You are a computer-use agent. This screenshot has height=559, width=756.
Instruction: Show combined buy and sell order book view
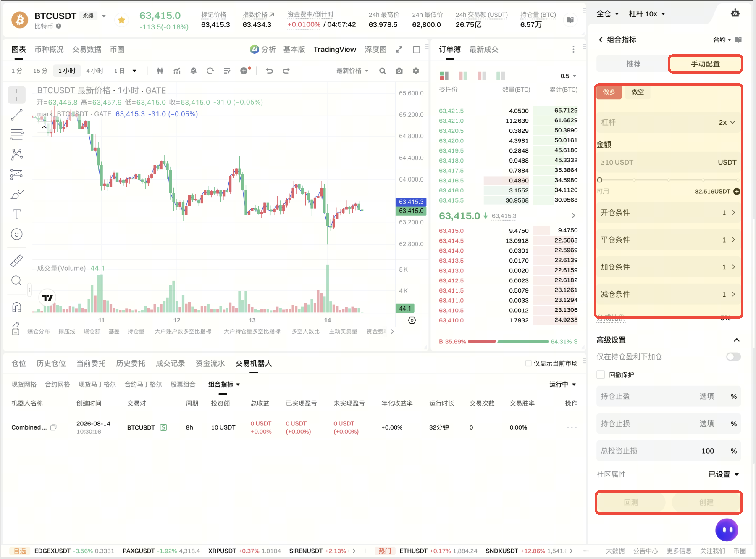pyautogui.click(x=444, y=76)
